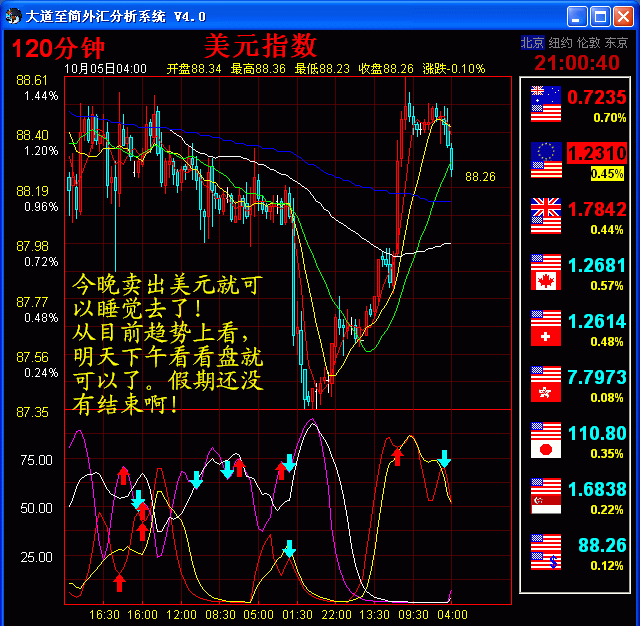Maximize the forex analysis window

(x=600, y=17)
